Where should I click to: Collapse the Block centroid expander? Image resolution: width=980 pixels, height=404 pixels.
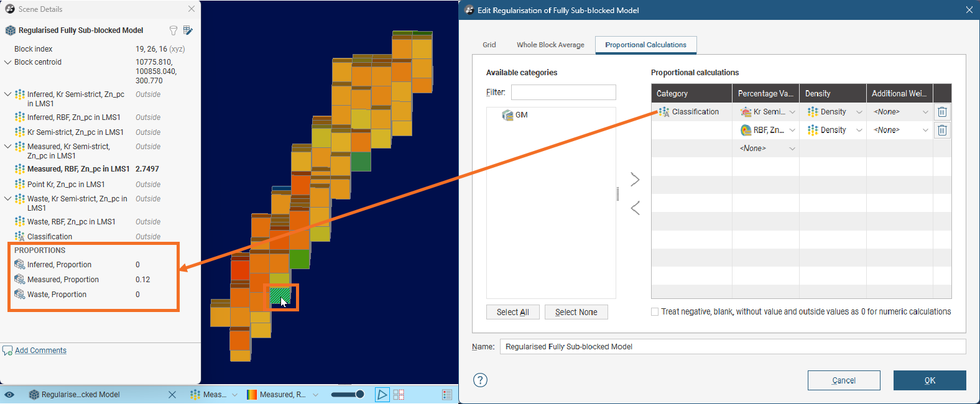point(7,62)
